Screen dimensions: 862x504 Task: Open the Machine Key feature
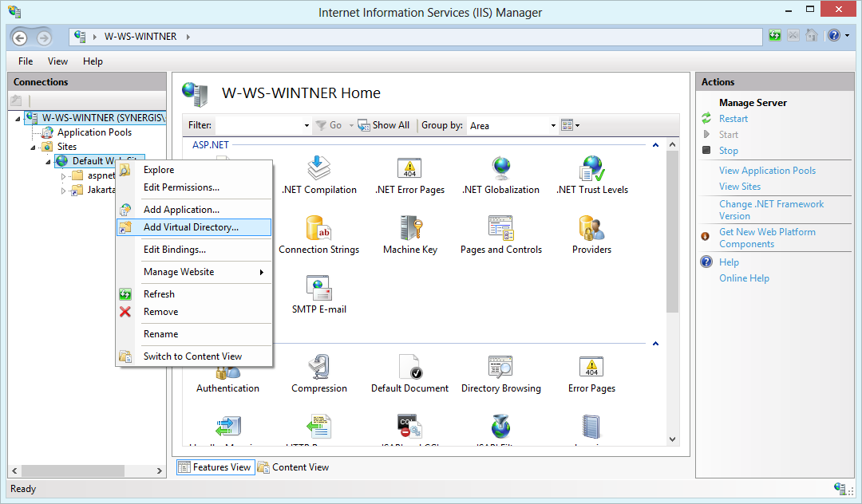point(409,234)
